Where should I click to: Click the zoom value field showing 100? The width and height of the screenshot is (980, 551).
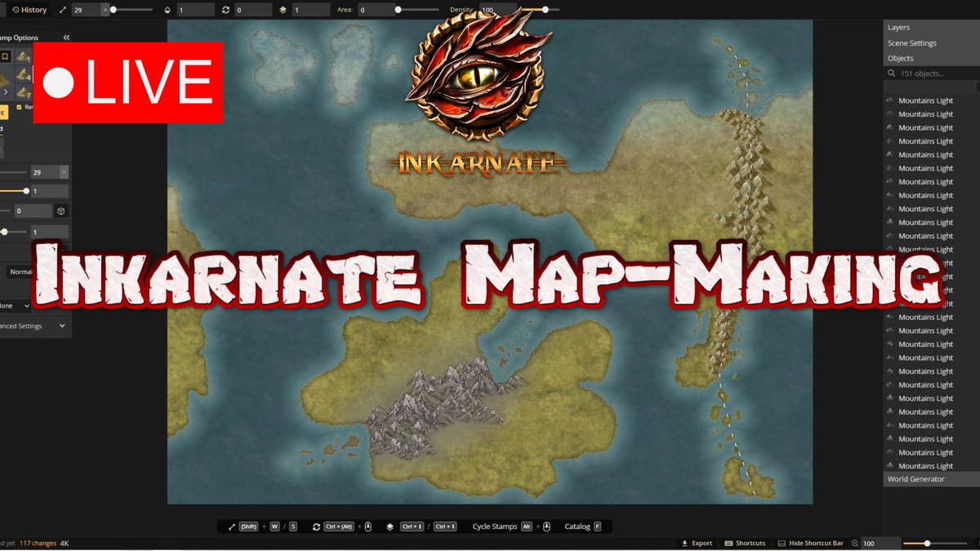[x=879, y=543]
